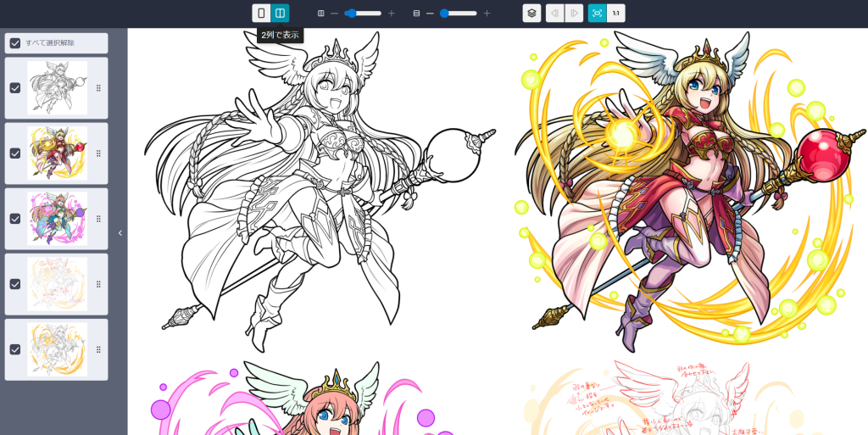Image resolution: width=868 pixels, height=435 pixels.
Task: Increase row spacing with plus button
Action: 487,14
